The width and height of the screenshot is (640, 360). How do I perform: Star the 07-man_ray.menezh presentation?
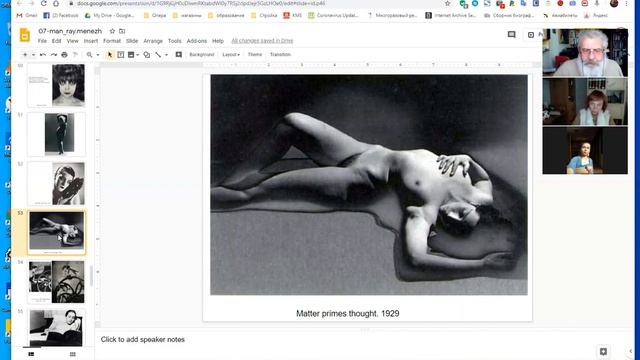pos(112,31)
